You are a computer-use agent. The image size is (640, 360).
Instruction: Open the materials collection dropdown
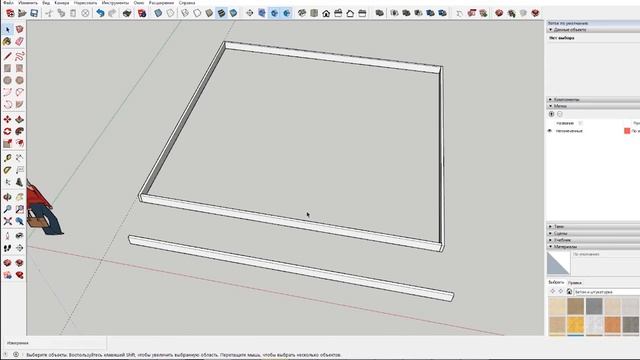click(607, 292)
